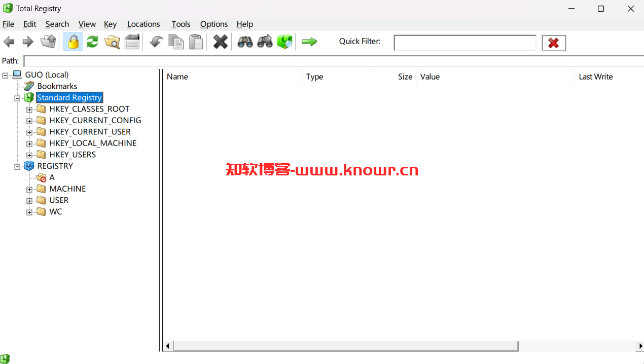Open the Search menu
This screenshot has width=644, height=364.
(x=57, y=24)
